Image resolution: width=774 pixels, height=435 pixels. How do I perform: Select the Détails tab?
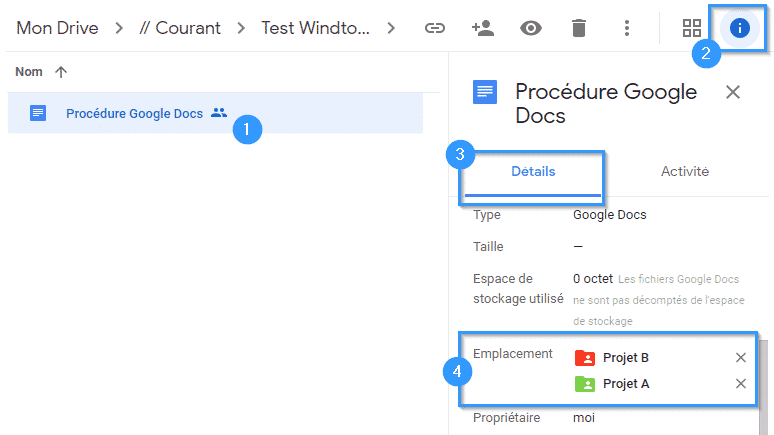click(533, 172)
